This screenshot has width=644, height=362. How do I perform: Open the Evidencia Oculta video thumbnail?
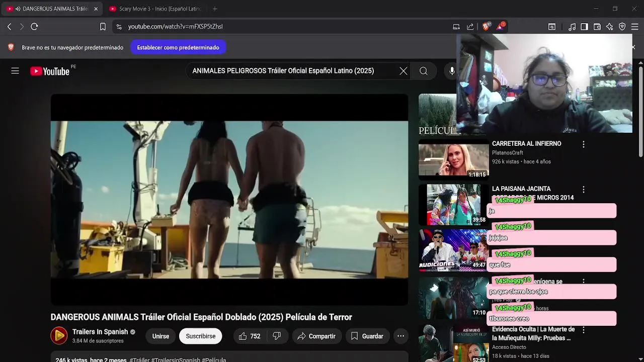click(453, 343)
